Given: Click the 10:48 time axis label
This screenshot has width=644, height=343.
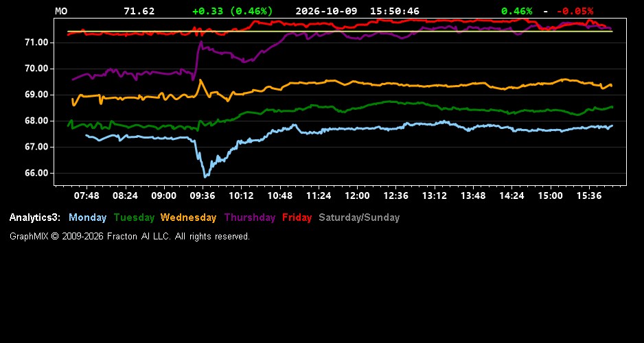Looking at the screenshot, I should pyautogui.click(x=280, y=196).
